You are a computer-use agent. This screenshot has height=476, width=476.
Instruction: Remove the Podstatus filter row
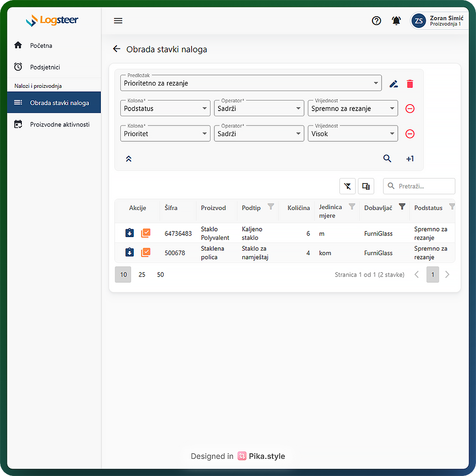(410, 109)
